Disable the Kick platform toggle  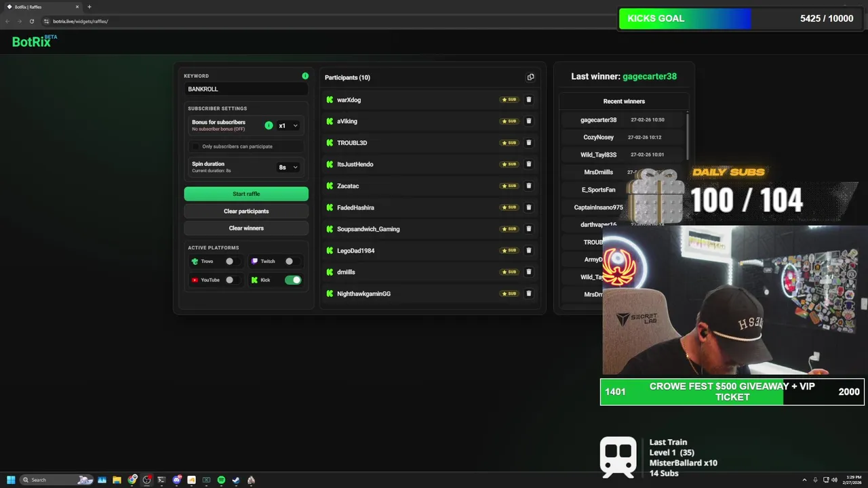pyautogui.click(x=293, y=280)
